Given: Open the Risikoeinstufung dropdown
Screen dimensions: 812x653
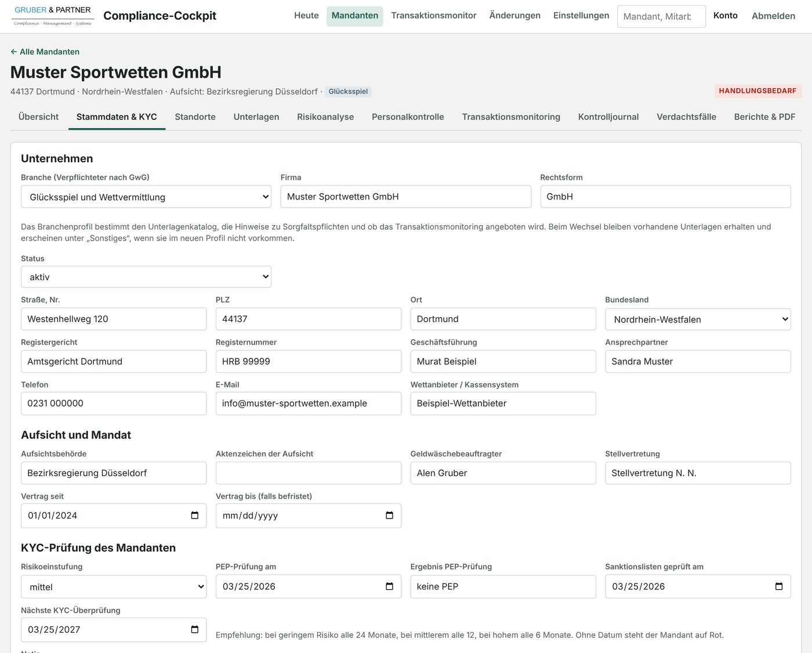Looking at the screenshot, I should click(114, 586).
